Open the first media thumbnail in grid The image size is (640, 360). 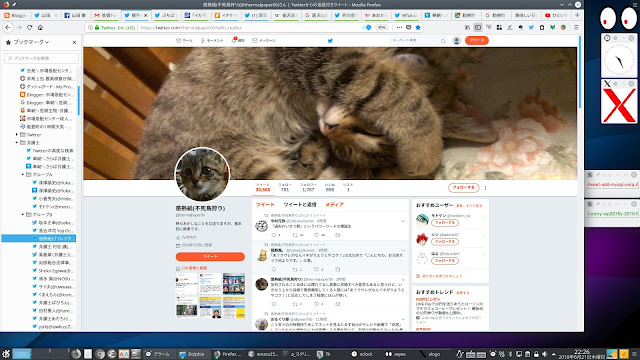tap(187, 284)
